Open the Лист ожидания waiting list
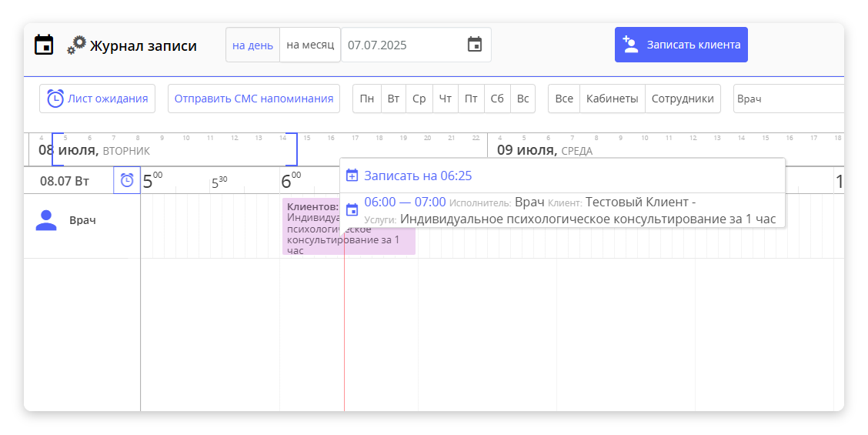This screenshot has width=868, height=435. [x=98, y=99]
